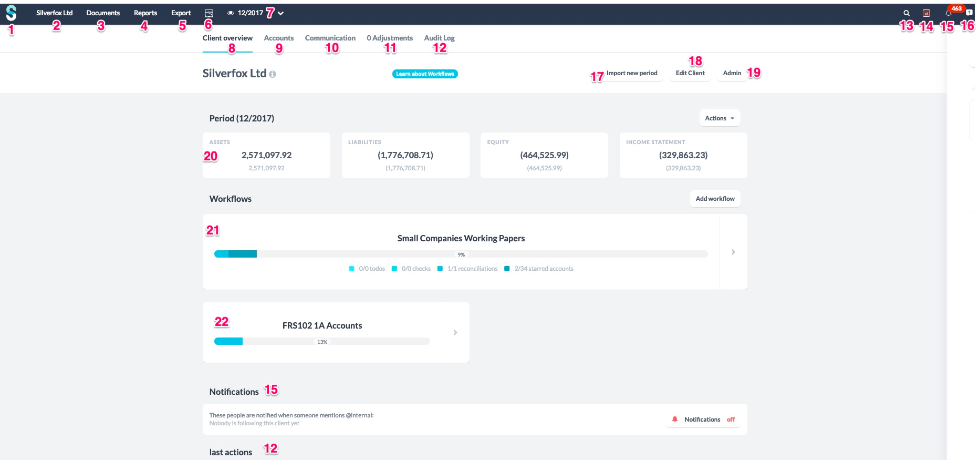Click the help question mark icon
Screen dimensions: 980x460
point(969,13)
